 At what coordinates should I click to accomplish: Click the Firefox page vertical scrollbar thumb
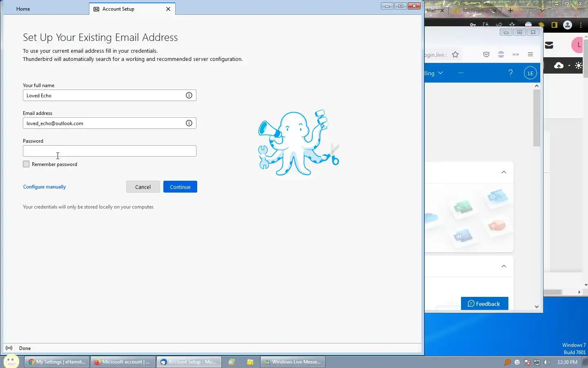pyautogui.click(x=537, y=118)
